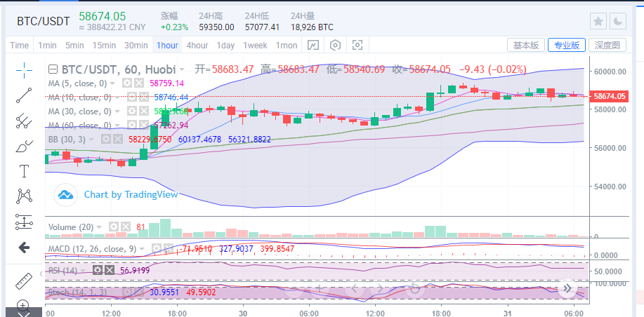644x317 pixels.
Task: Select the long position projection tool
Action: [25, 222]
